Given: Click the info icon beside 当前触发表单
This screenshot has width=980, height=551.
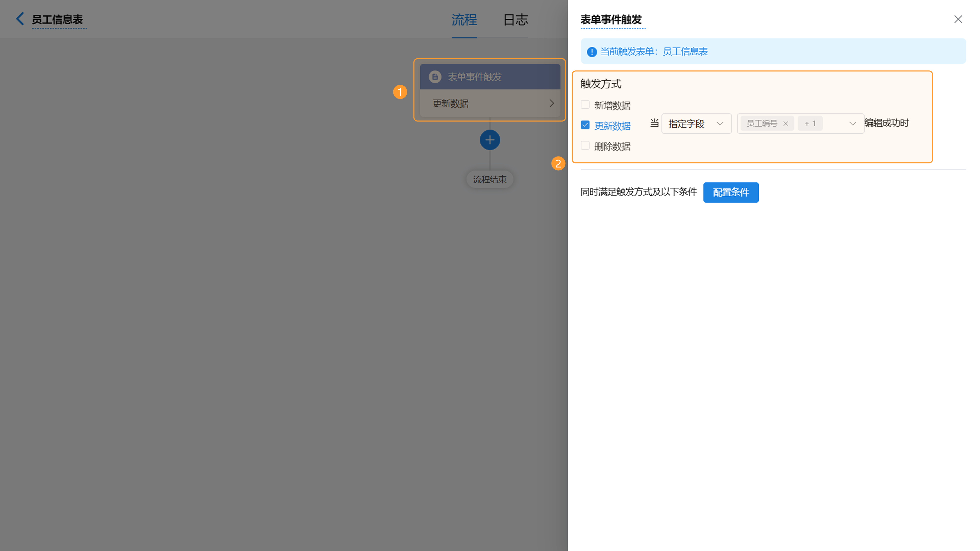Looking at the screenshot, I should click(x=592, y=52).
